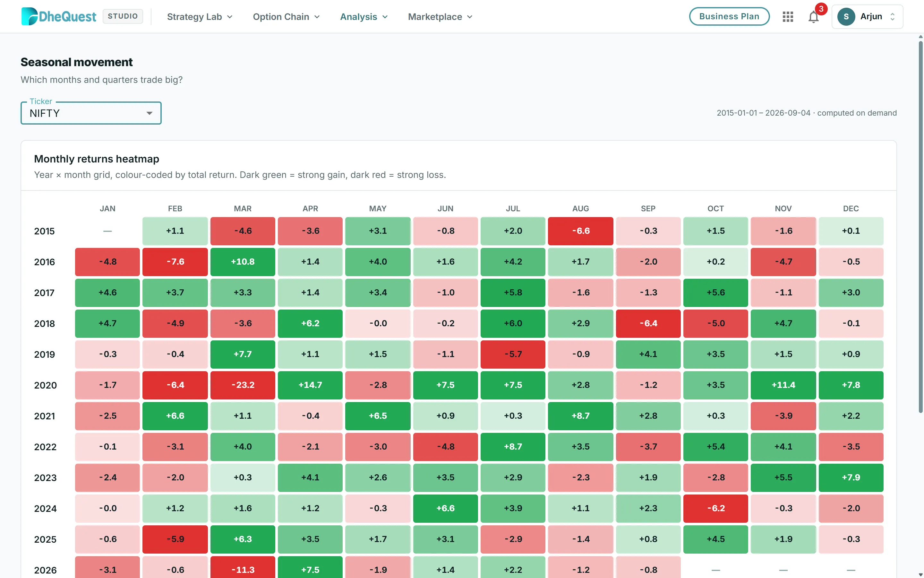924x578 pixels.
Task: Click the 2021 AUG cell +8.7
Action: click(x=580, y=416)
